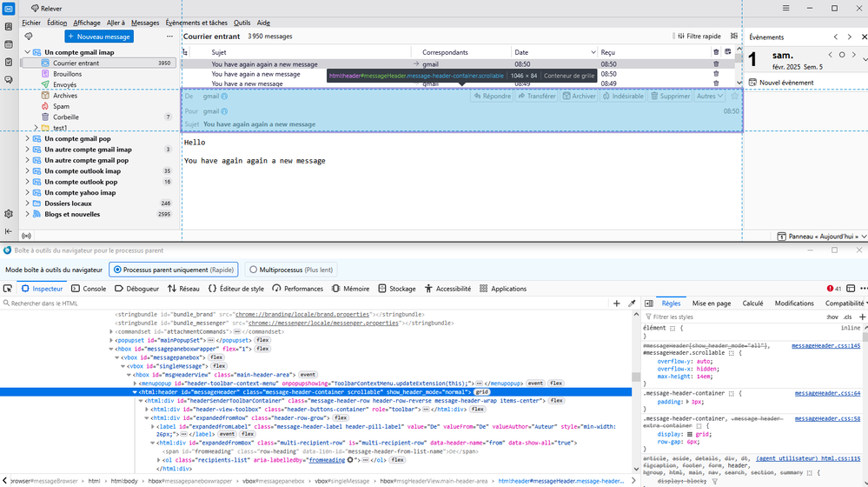The height and width of the screenshot is (487, 868).
Task: Open the Address Book space icon
Action: [x=9, y=27]
